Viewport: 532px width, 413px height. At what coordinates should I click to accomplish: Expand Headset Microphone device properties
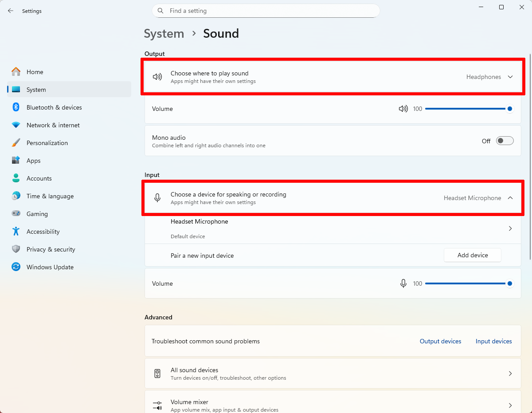point(510,228)
